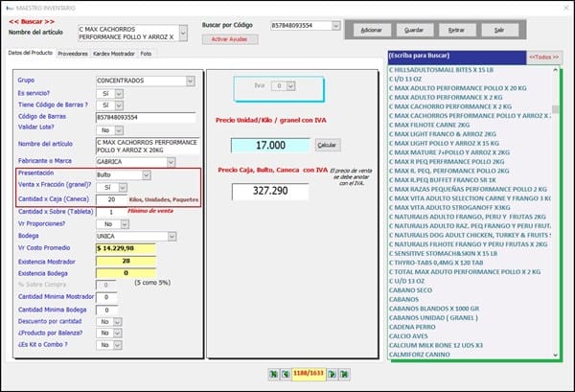Image resolution: width=575 pixels, height=392 pixels.
Task: Open the Nombre del artículo search dropdown
Action: (x=183, y=33)
